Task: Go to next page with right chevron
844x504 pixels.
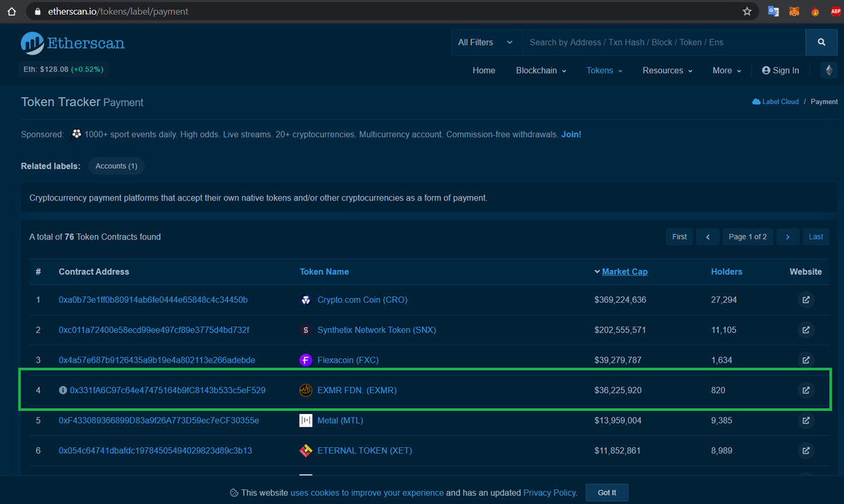Action: click(788, 237)
